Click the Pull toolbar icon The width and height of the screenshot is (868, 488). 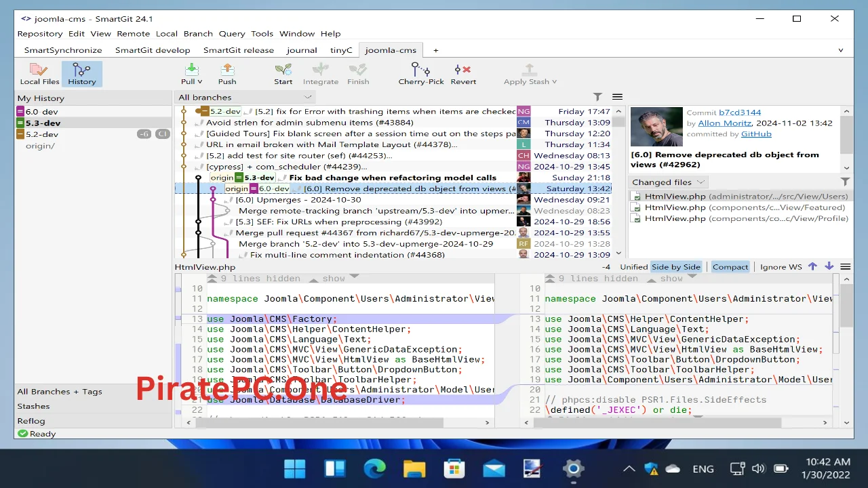pyautogui.click(x=191, y=70)
